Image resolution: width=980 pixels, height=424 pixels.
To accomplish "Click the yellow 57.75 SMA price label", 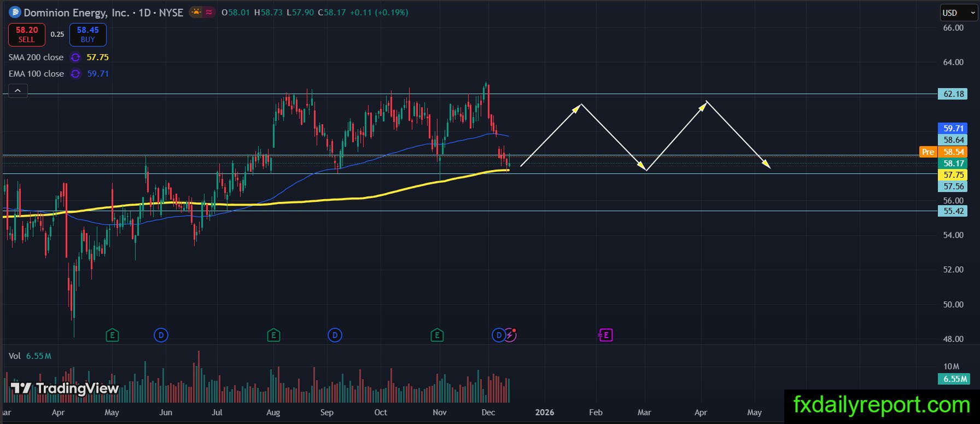I will 953,175.
